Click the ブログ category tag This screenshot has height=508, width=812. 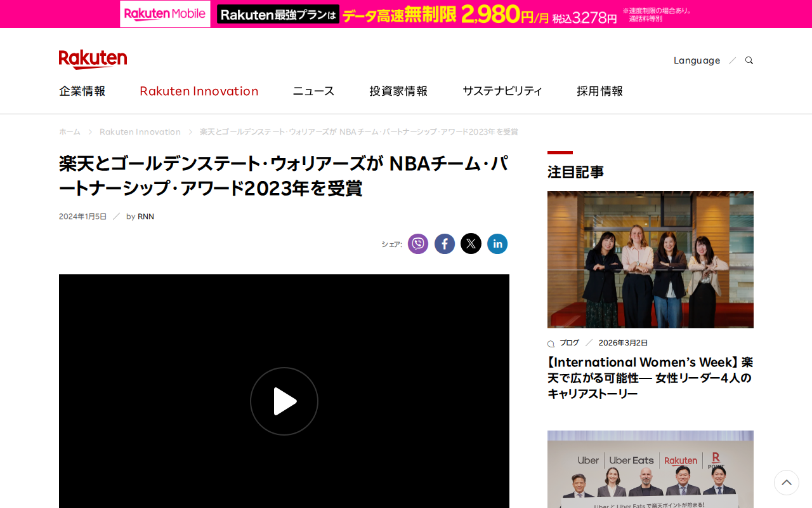(x=569, y=343)
